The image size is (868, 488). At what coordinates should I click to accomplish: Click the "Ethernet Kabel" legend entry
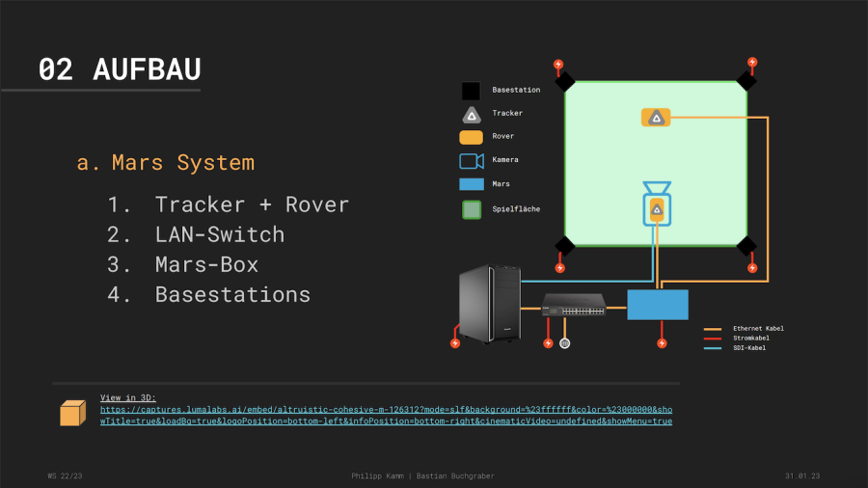(757, 329)
